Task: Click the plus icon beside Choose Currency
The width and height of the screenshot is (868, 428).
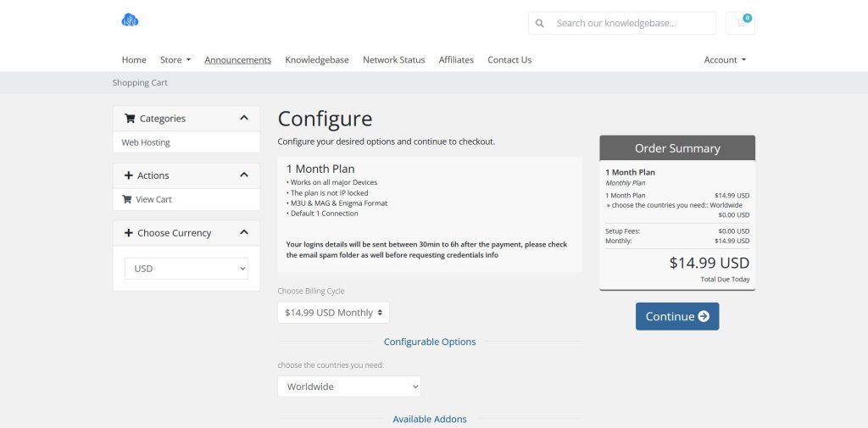Action: 129,233
